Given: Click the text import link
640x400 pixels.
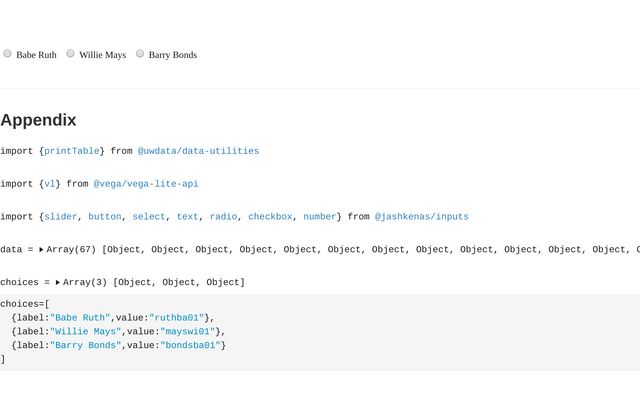Looking at the screenshot, I should pos(187,217).
